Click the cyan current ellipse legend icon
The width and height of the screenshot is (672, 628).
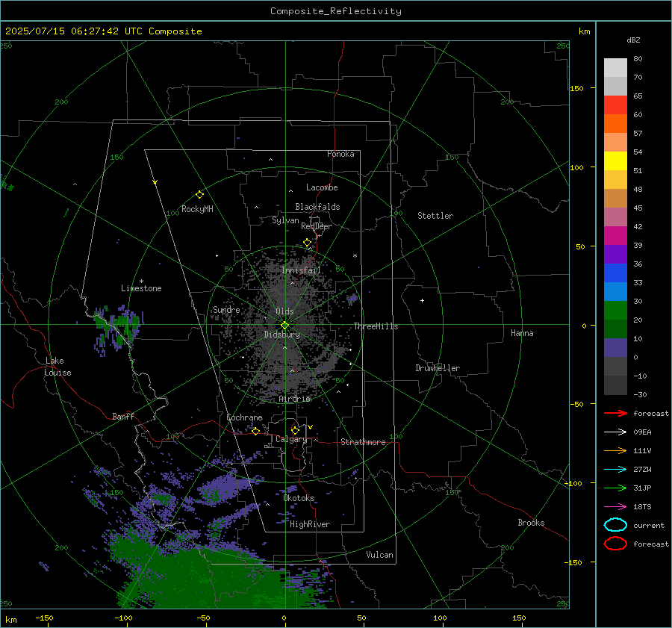(x=615, y=525)
